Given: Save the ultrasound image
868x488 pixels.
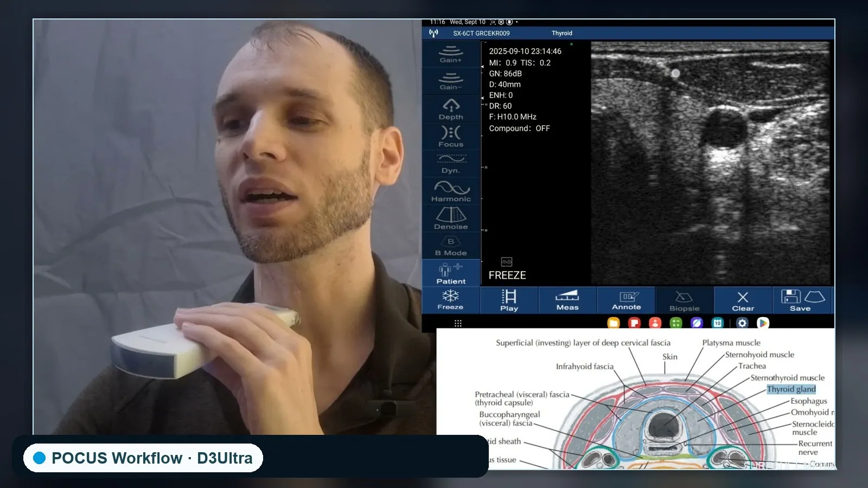Looking at the screenshot, I should (x=802, y=300).
